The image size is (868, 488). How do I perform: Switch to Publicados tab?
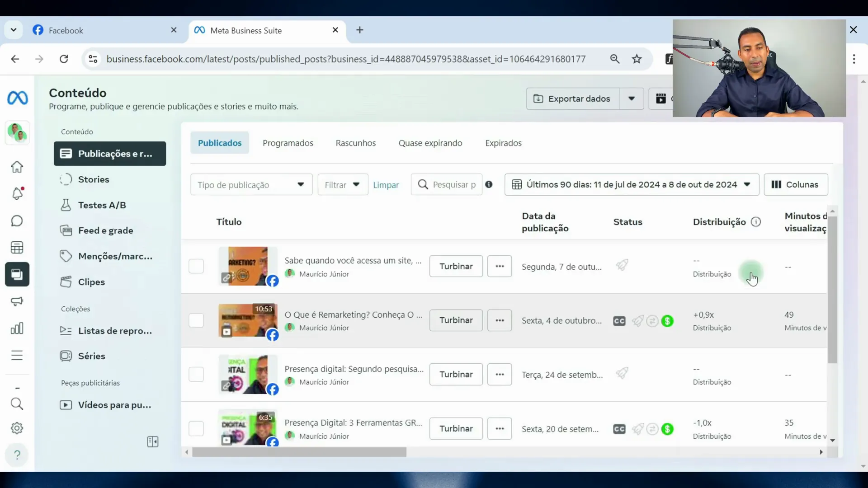(220, 143)
